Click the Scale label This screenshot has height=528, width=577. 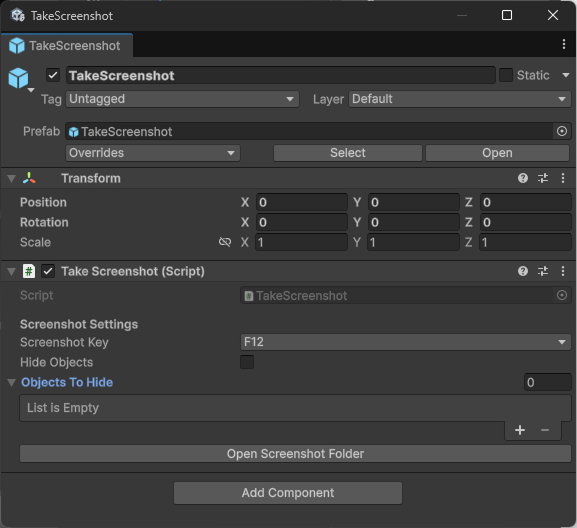tap(35, 242)
